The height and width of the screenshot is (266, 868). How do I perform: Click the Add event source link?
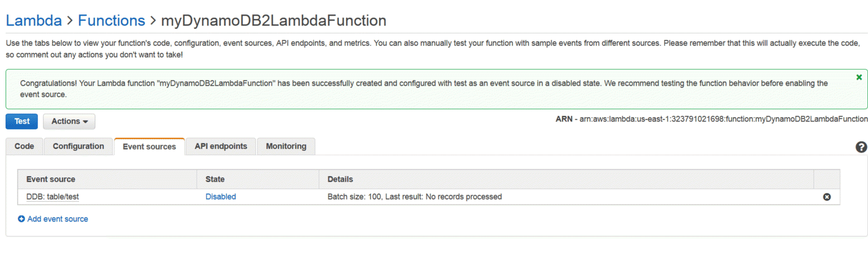click(57, 219)
